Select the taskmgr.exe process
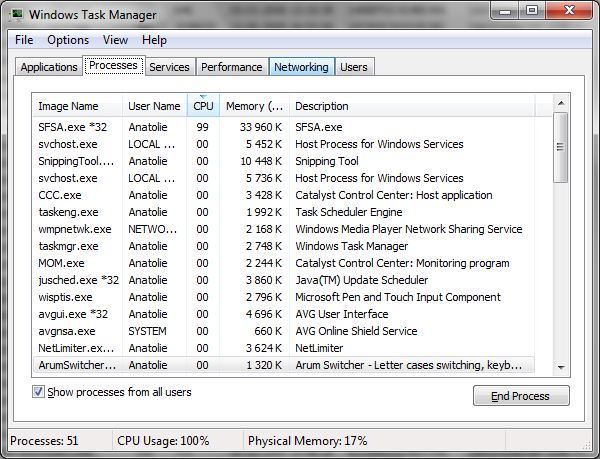This screenshot has width=600, height=459. (x=283, y=246)
